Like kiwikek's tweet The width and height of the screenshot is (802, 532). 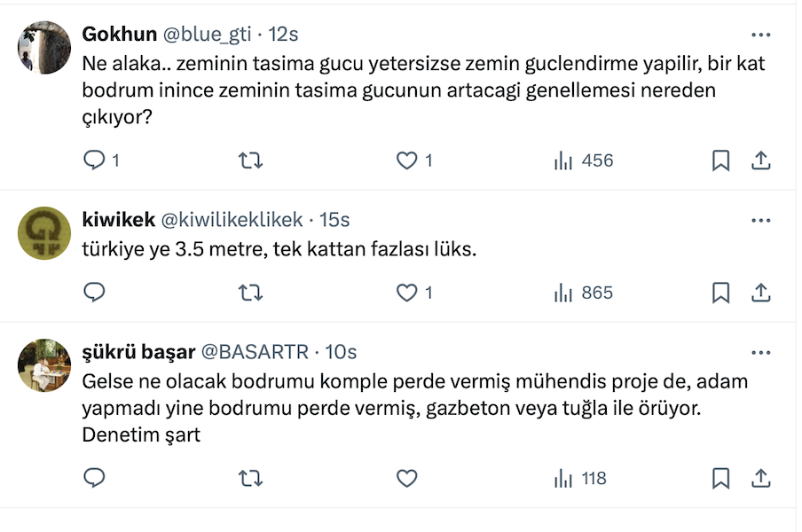click(x=406, y=293)
